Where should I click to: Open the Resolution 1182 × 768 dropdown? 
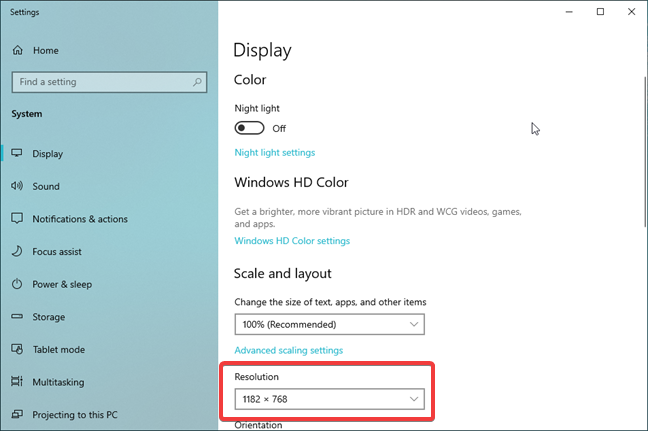[x=329, y=399]
